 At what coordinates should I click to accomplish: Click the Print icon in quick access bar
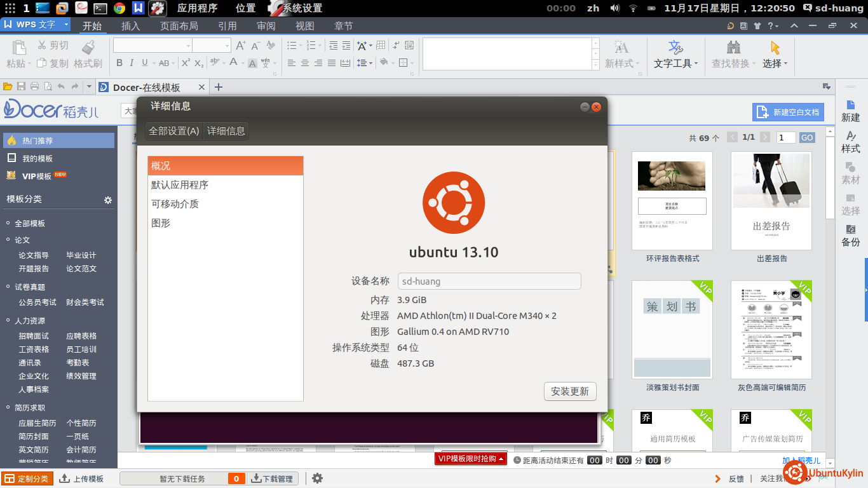tap(34, 87)
